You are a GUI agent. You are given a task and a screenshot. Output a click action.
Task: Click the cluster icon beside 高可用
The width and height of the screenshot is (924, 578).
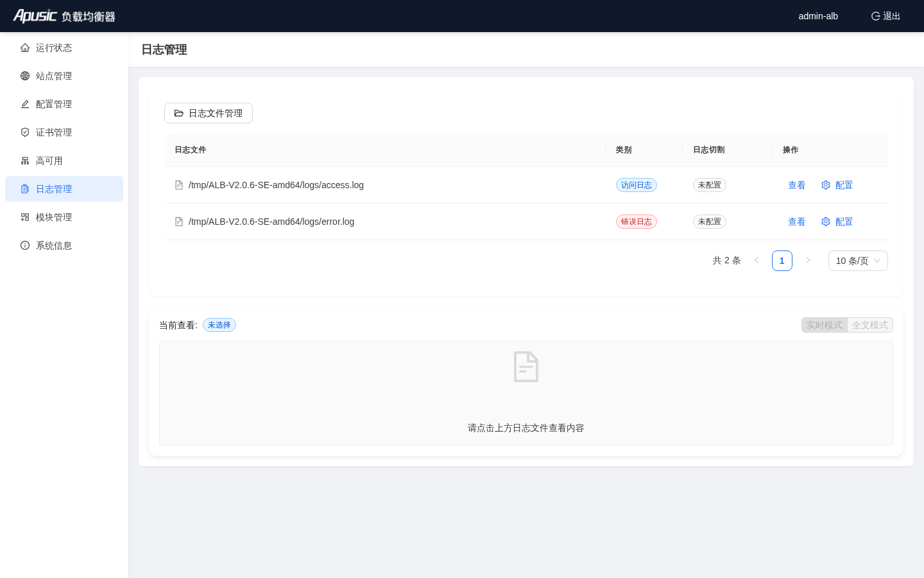point(25,161)
